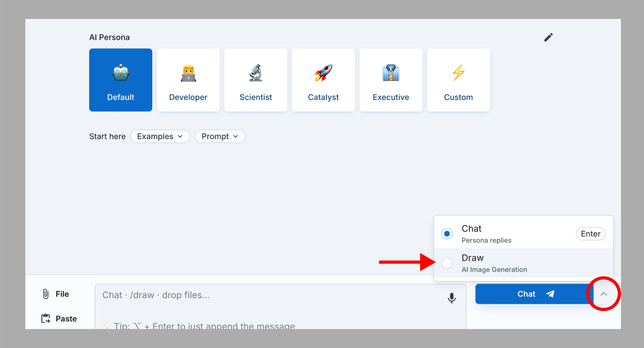
Task: Click the Enter shortcut badge
Action: point(590,234)
